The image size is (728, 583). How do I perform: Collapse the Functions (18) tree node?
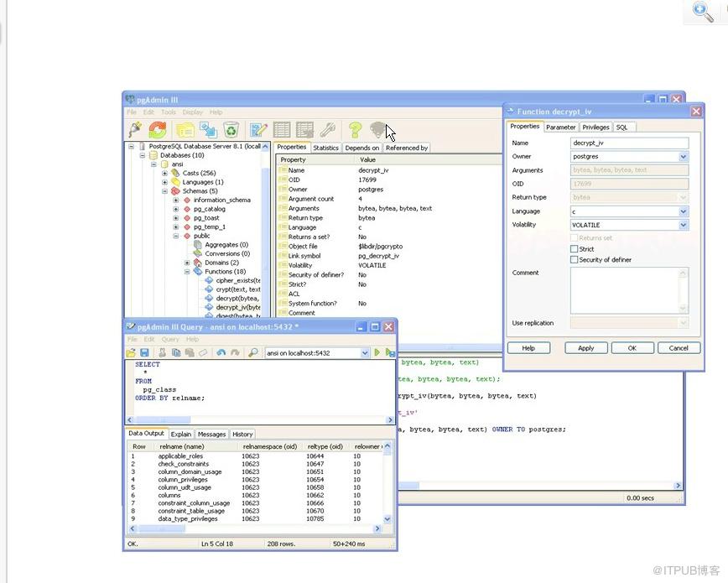187,272
